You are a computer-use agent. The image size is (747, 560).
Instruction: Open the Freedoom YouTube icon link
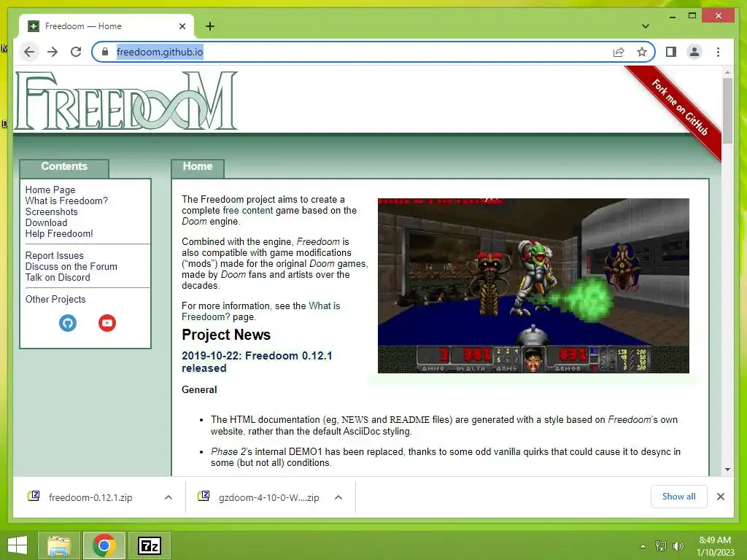click(x=107, y=323)
